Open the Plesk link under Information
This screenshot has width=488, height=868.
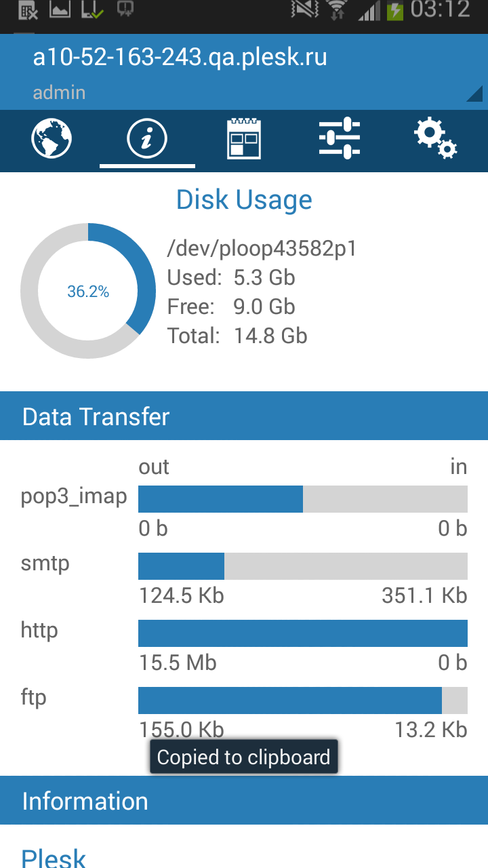tap(54, 857)
